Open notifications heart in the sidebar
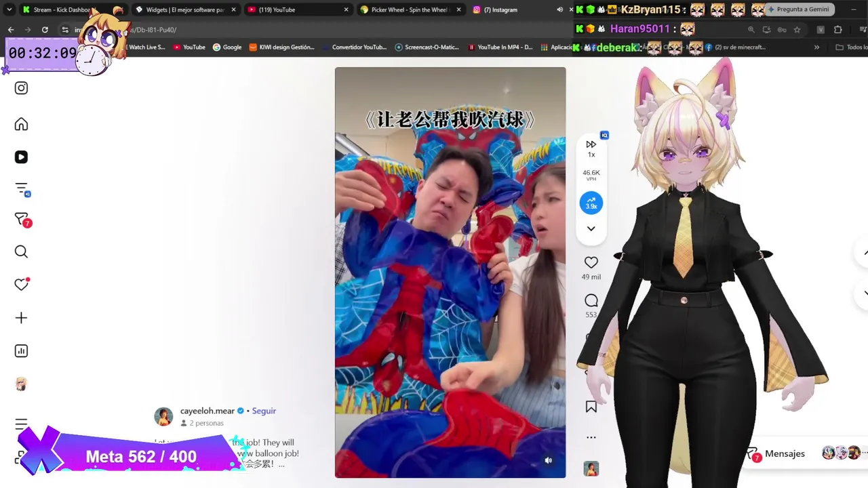The image size is (868, 488). coord(22,285)
